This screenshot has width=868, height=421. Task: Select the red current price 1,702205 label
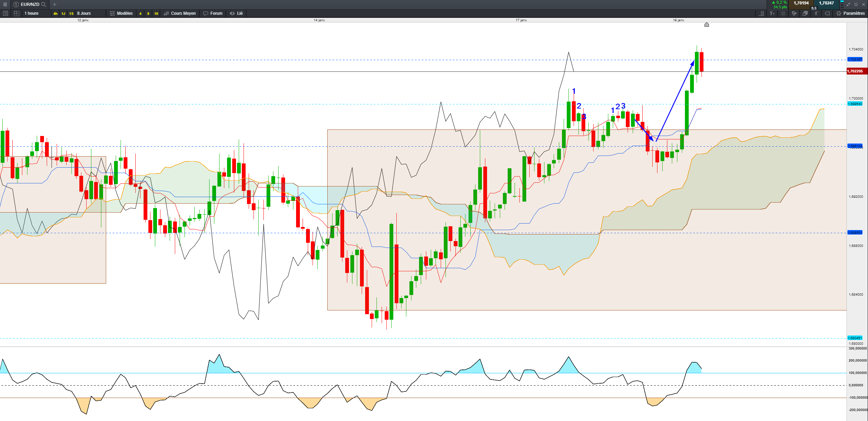click(857, 71)
